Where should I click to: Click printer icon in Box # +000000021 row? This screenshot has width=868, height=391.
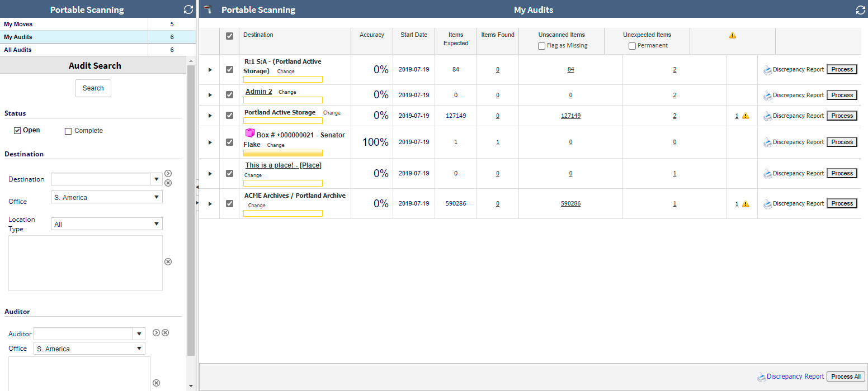[x=767, y=142]
